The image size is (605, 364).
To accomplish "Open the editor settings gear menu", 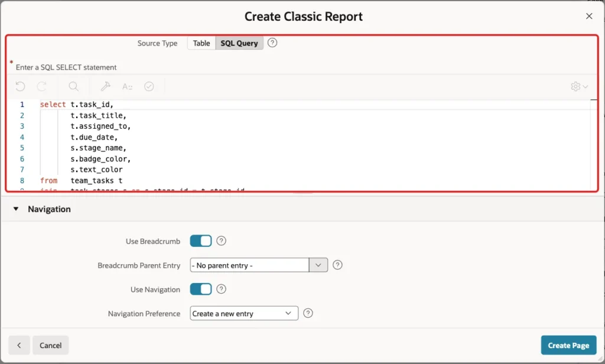I will (x=579, y=86).
